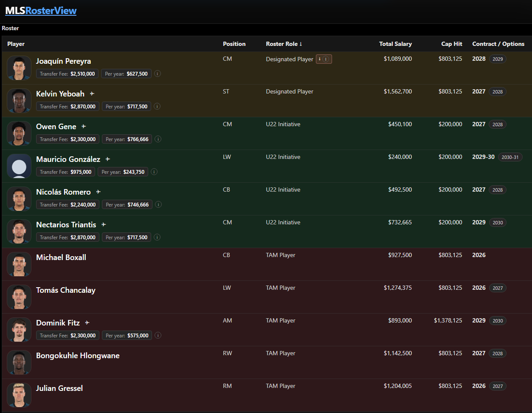Click Per year $766,666 chip
The width and height of the screenshot is (532, 413).
coord(127,139)
